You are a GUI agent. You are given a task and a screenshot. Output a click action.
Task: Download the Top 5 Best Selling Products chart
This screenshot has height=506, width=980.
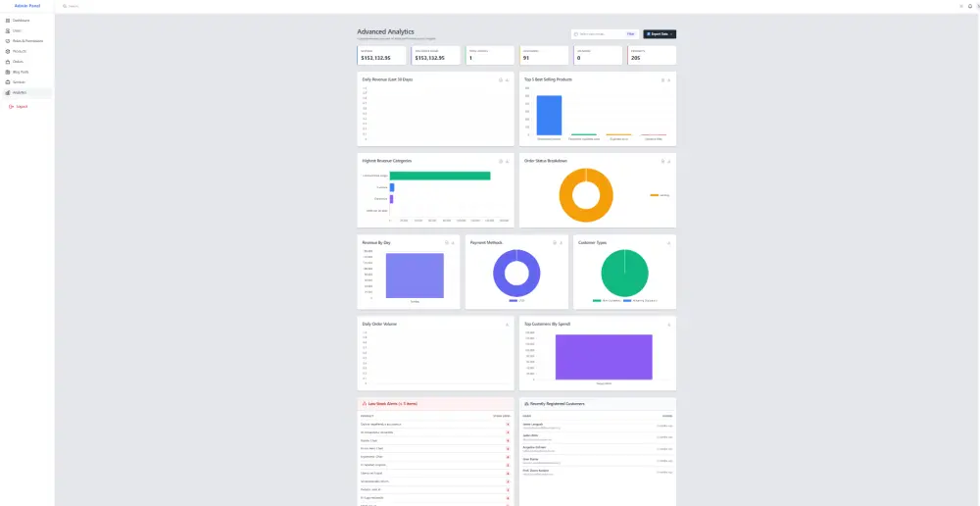(x=668, y=80)
